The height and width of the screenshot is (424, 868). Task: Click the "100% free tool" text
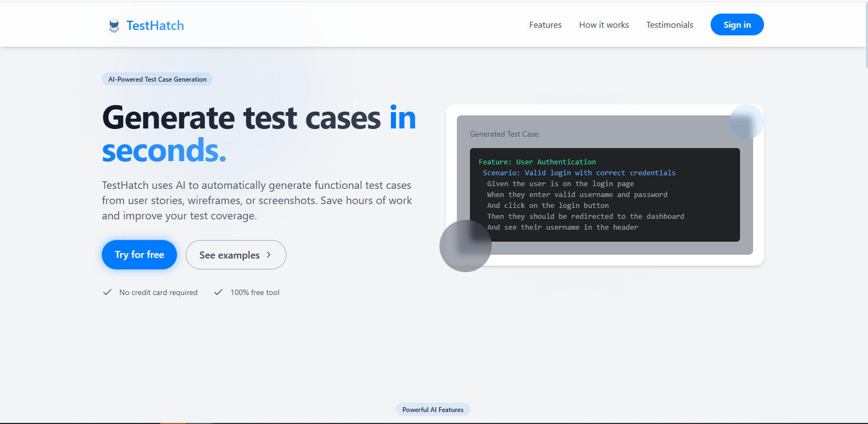(x=255, y=292)
